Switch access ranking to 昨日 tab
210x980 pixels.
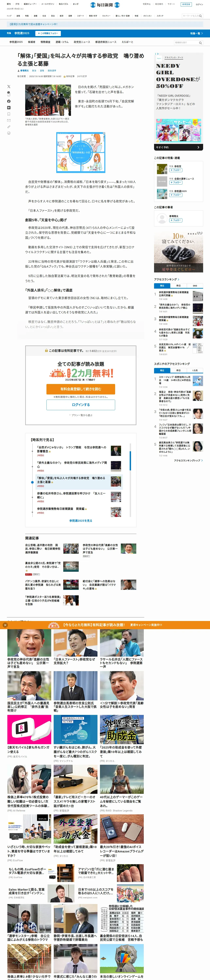(178, 286)
